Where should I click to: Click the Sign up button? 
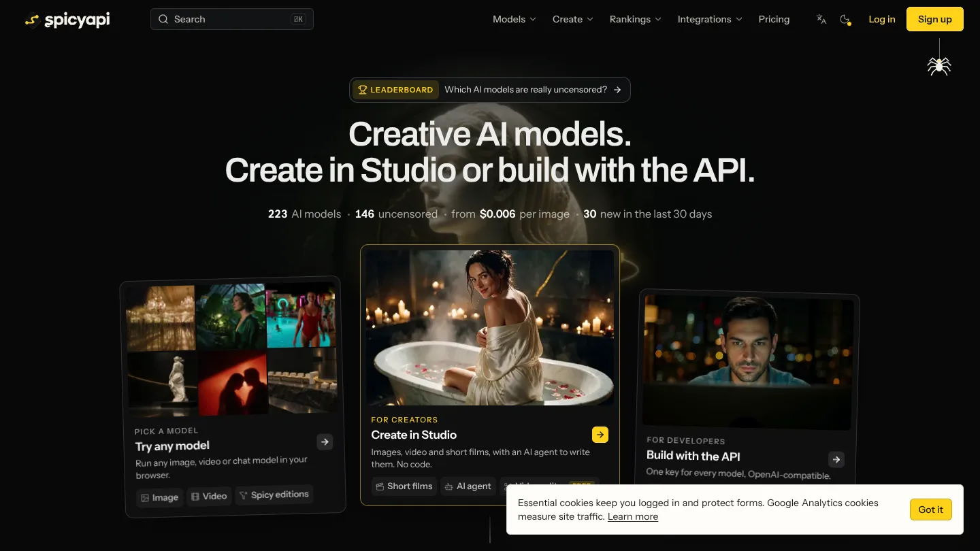coord(935,20)
